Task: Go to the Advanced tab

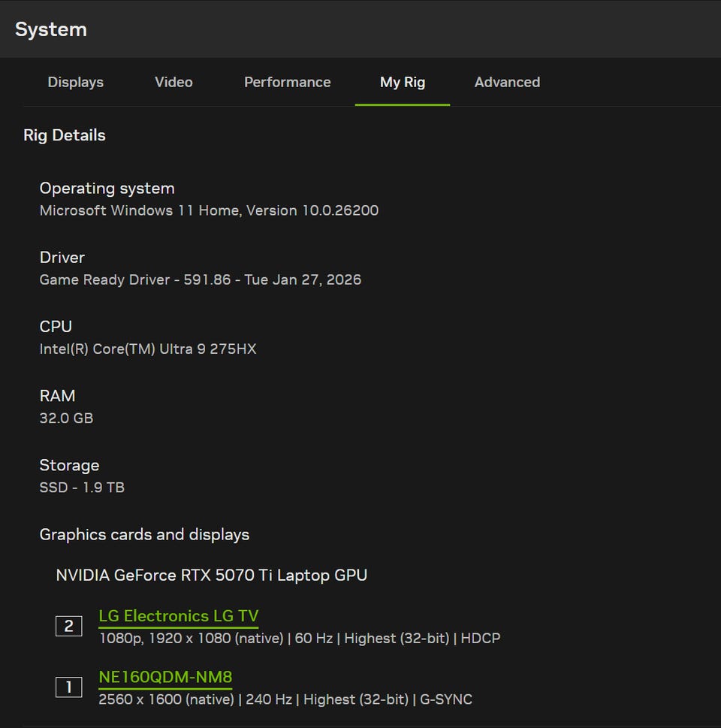Action: pyautogui.click(x=507, y=82)
